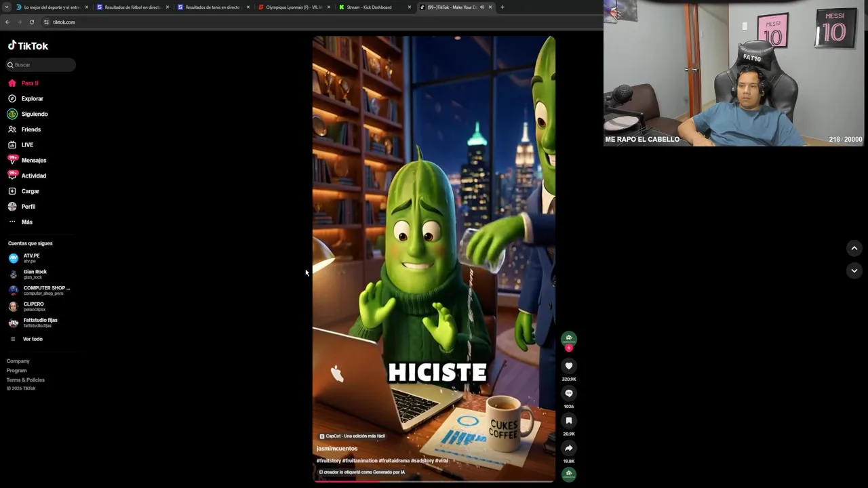Click the #fruitanimation hashtag

[x=359, y=461]
